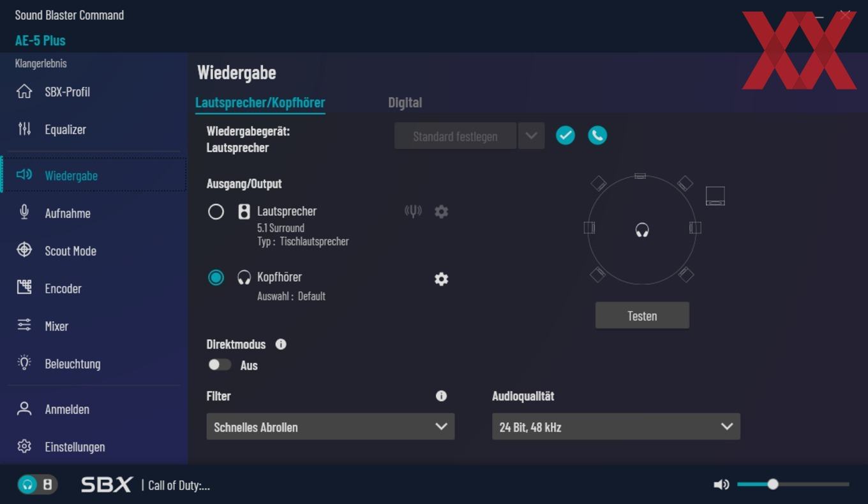This screenshot has width=868, height=504.
Task: Click the Anmelden user icon
Action: (x=24, y=409)
